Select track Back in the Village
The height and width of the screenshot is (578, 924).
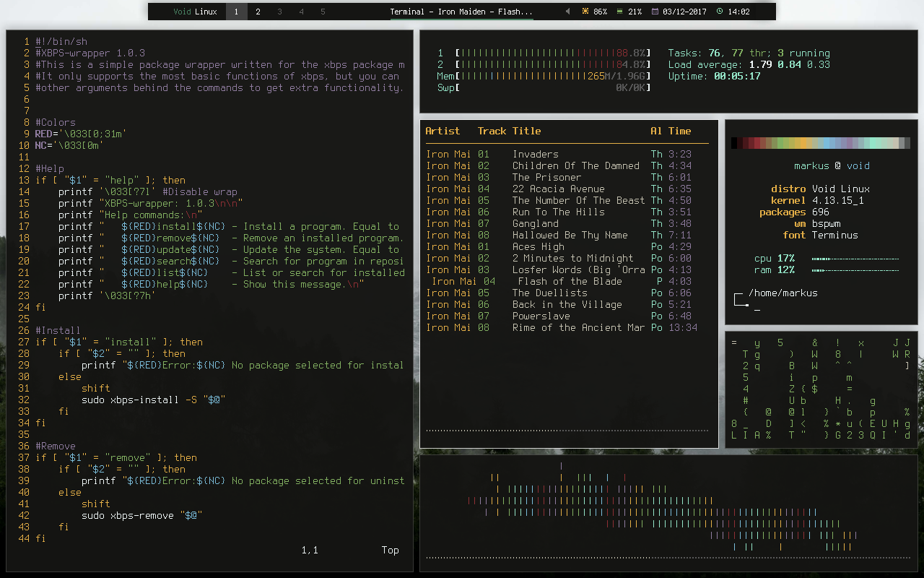(x=567, y=304)
